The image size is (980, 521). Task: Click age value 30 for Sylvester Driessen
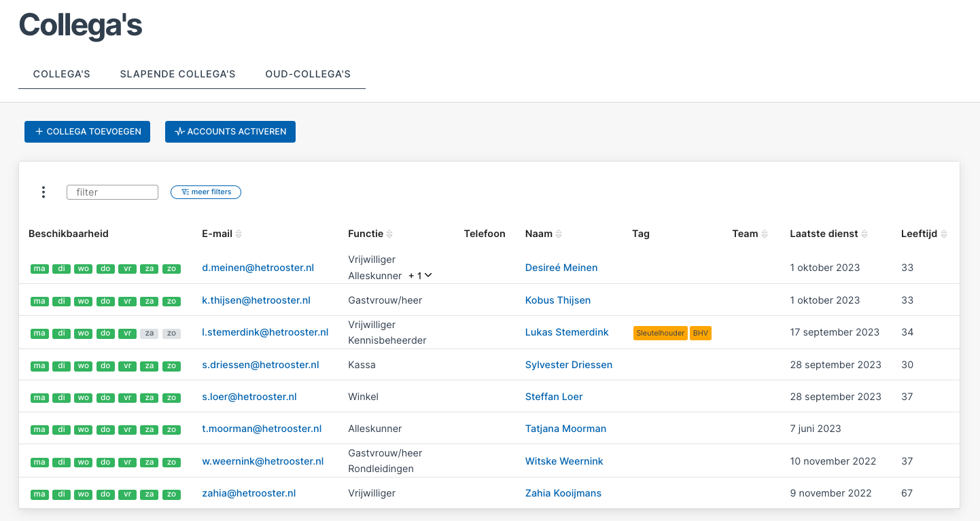point(907,365)
